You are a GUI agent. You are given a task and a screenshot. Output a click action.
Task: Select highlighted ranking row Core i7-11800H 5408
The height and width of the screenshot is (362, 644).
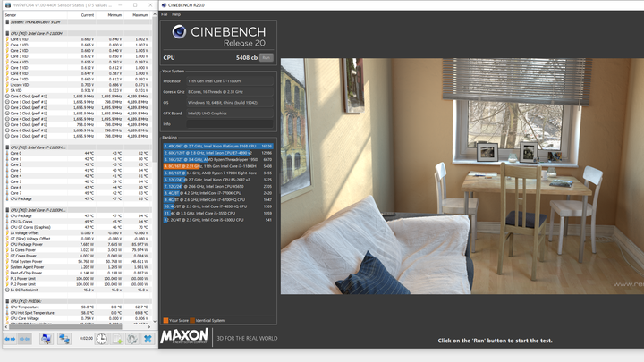coord(218,166)
